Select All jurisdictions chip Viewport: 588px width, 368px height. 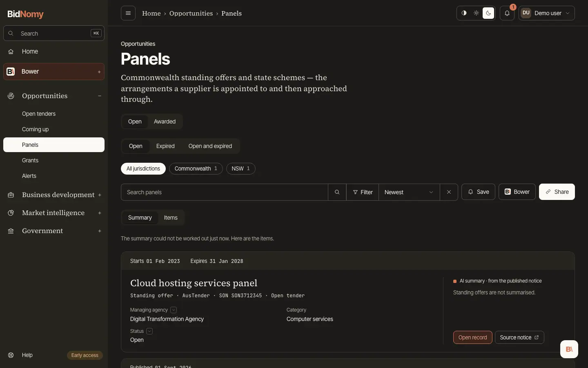pyautogui.click(x=143, y=168)
